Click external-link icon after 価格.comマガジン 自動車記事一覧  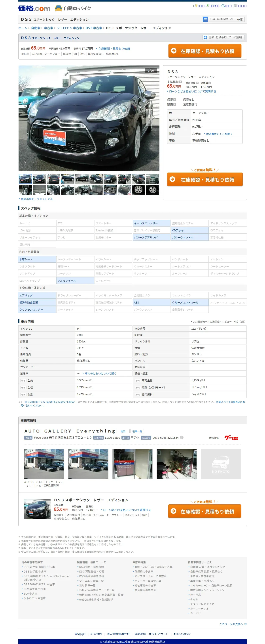[122, 595]
